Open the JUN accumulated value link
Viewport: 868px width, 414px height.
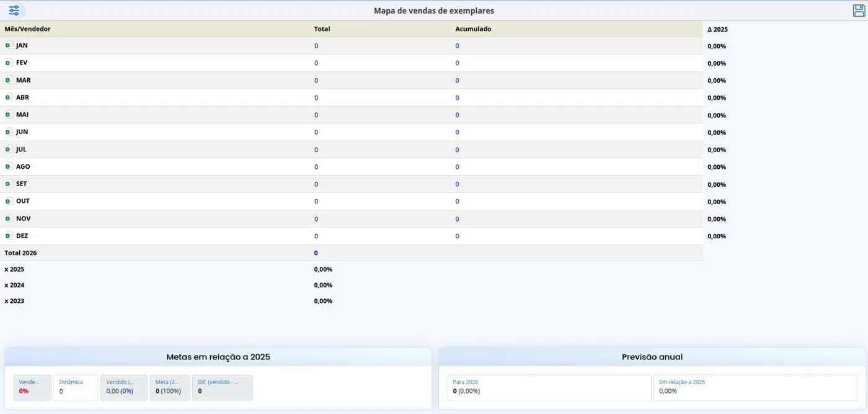pos(457,132)
